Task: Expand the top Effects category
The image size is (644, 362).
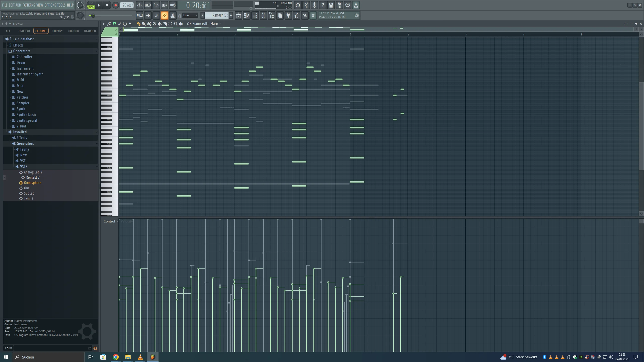Action: click(18, 45)
